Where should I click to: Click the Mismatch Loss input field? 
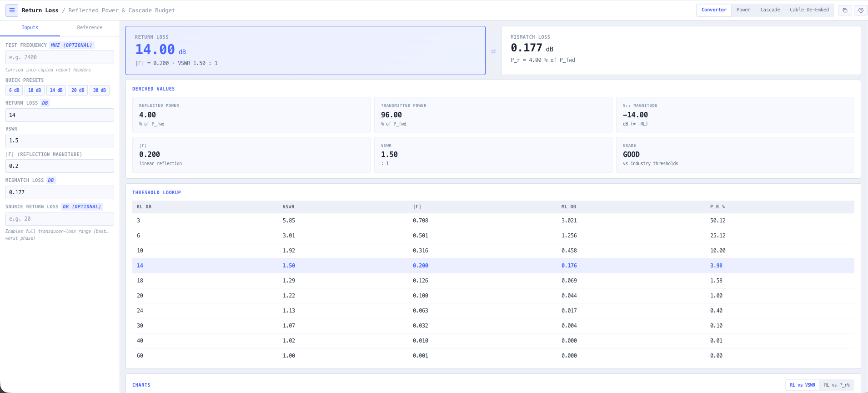pos(60,192)
